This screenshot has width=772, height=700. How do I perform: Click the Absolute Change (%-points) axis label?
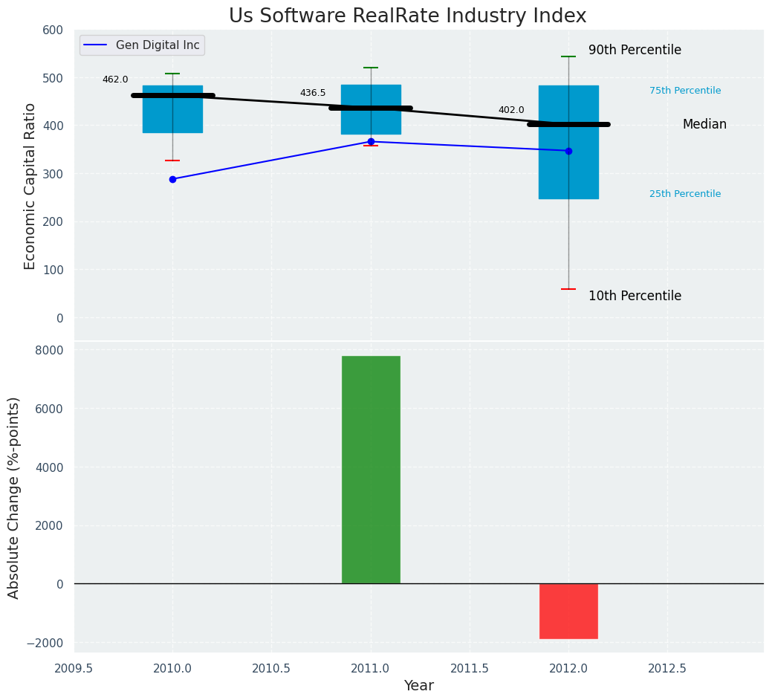14,497
